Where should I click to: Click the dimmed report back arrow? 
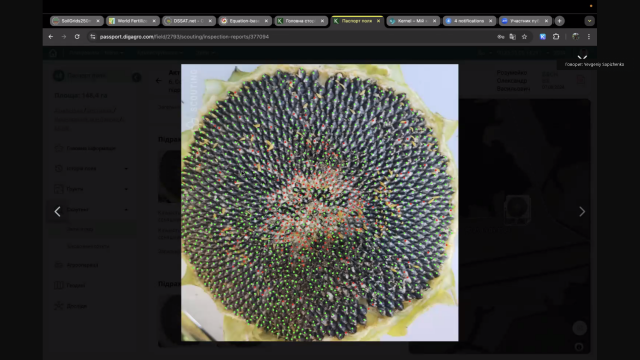159,81
